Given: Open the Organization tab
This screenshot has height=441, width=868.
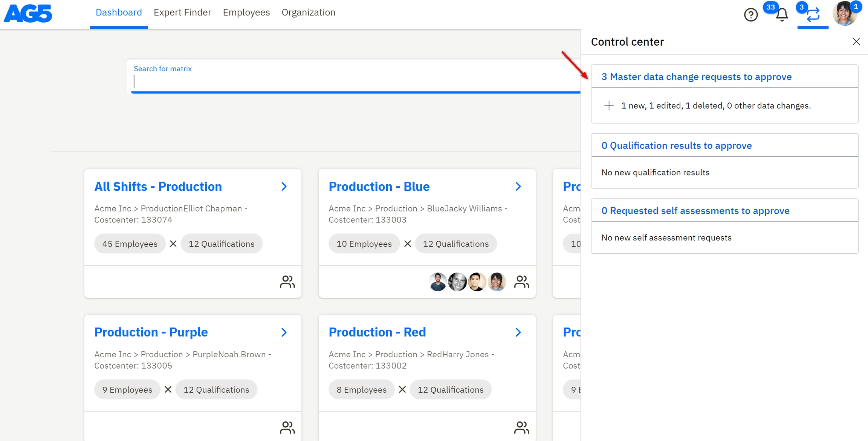Looking at the screenshot, I should pos(308,12).
